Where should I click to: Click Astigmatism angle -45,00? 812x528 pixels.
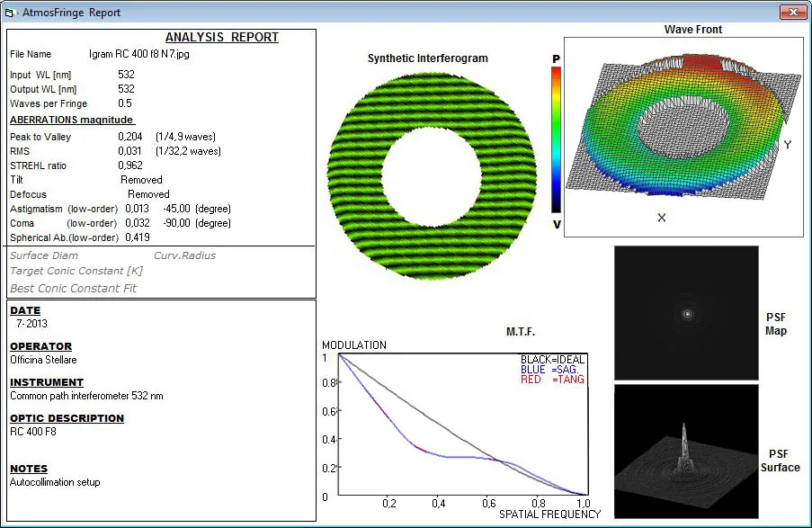(x=176, y=209)
